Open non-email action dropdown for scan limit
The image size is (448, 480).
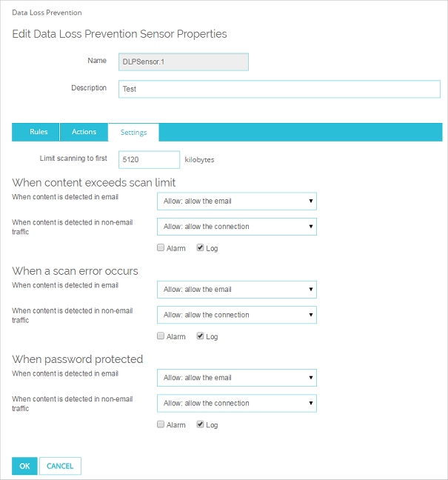237,227
